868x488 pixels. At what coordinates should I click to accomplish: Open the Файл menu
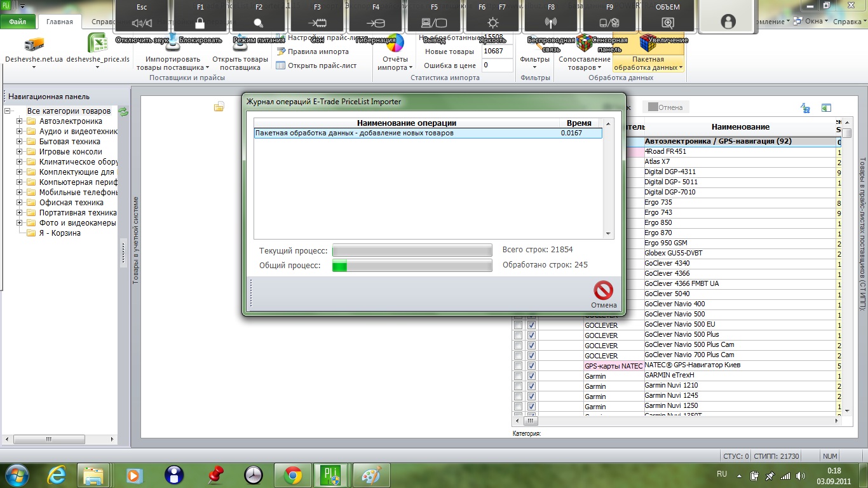coord(18,22)
